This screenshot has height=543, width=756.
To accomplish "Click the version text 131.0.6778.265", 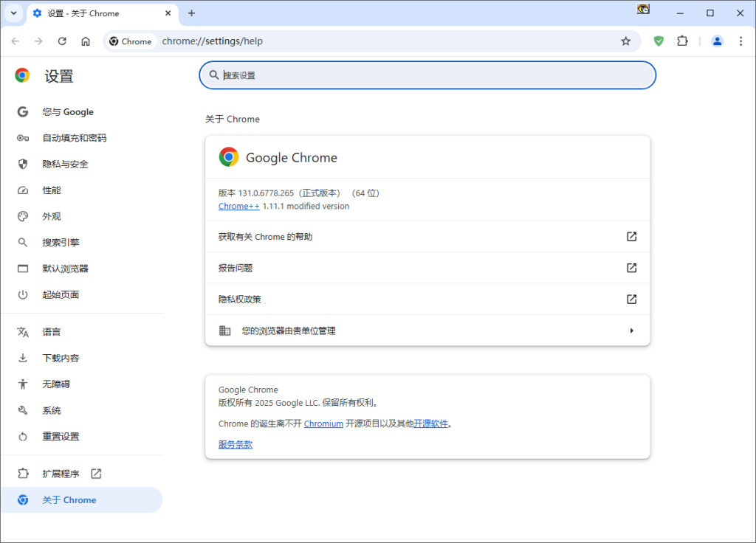I will click(x=266, y=193).
